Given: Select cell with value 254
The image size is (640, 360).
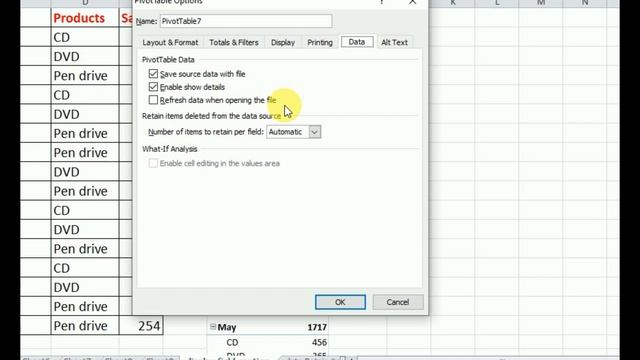Looking at the screenshot, I should [141, 326].
